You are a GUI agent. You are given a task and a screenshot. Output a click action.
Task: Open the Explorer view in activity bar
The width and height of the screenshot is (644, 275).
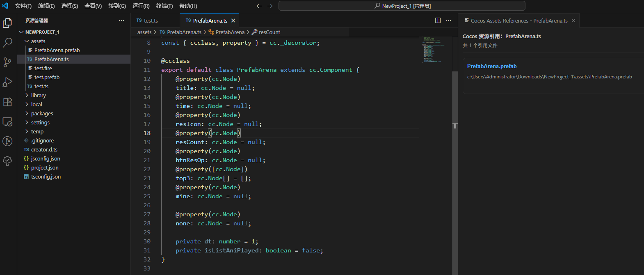click(x=7, y=23)
